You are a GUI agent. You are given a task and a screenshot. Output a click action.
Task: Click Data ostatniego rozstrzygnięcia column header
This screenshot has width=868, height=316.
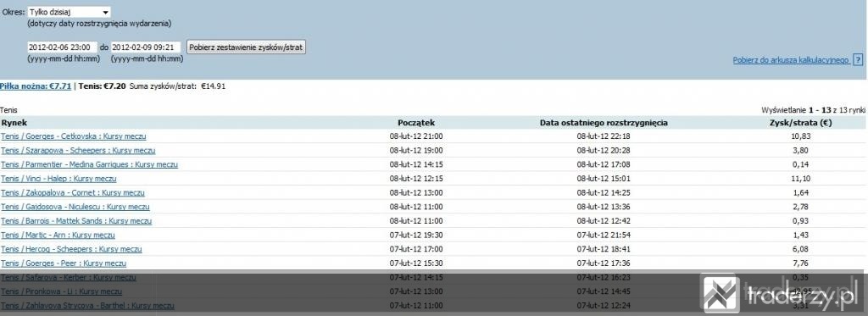click(x=604, y=123)
